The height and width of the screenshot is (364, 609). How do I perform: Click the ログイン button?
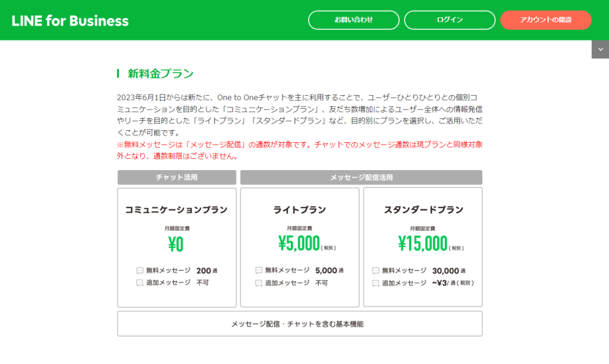click(450, 20)
